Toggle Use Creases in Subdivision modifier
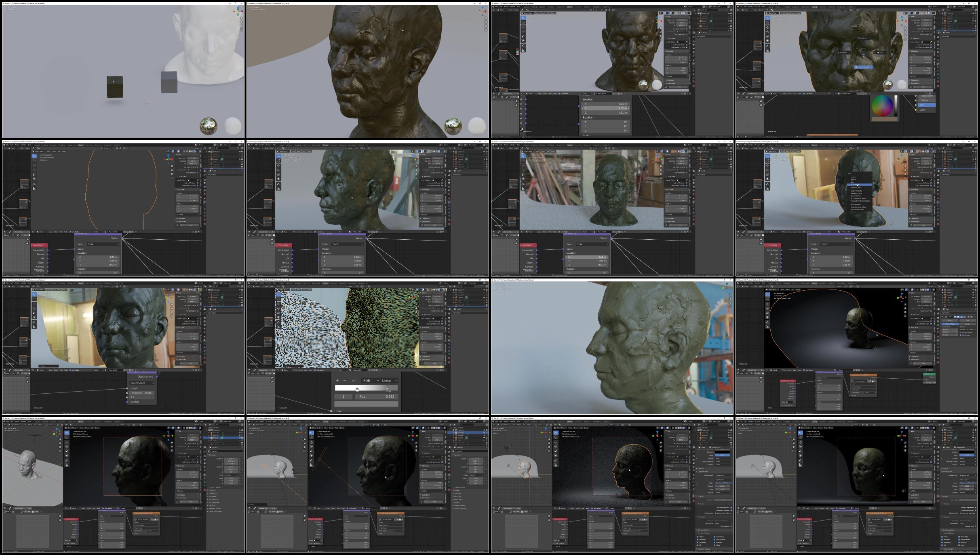 click(961, 335)
